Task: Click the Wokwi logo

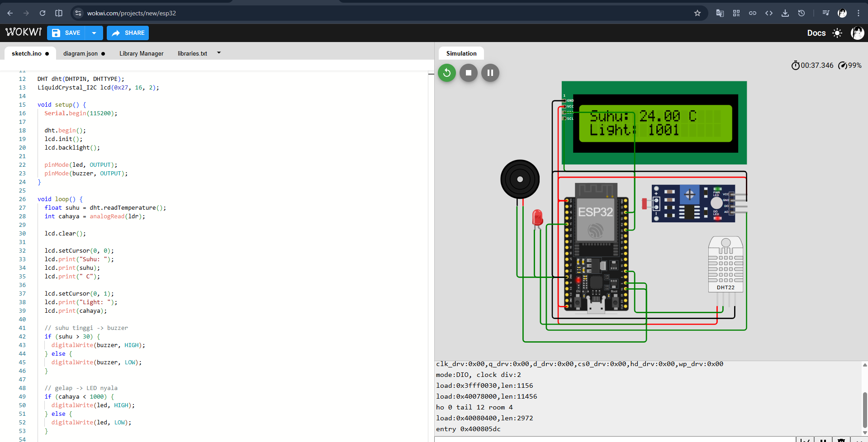Action: coord(23,32)
